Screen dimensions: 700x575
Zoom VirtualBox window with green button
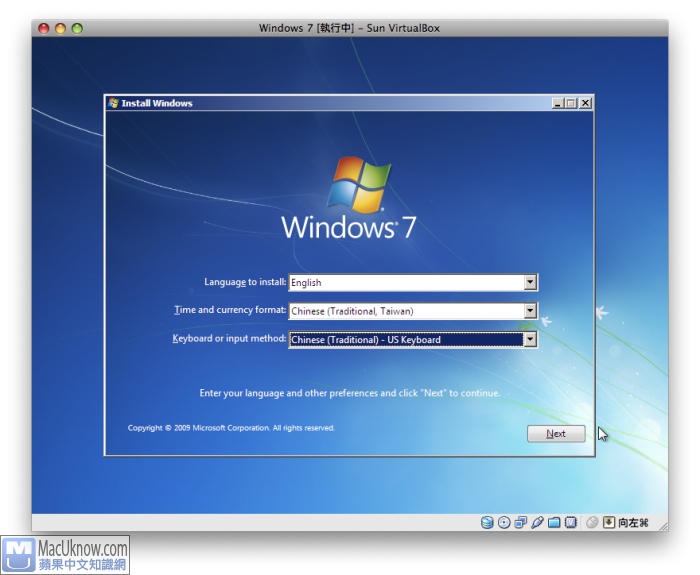(x=77, y=28)
